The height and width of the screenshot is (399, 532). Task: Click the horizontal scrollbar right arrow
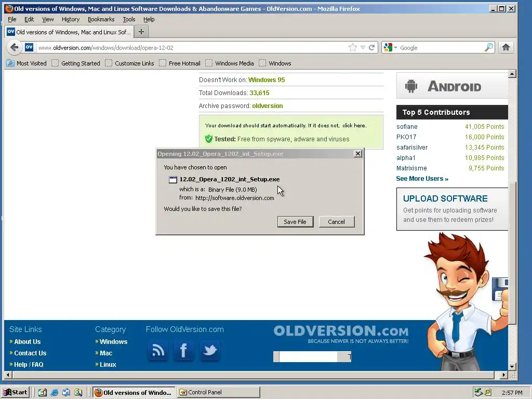point(504,375)
